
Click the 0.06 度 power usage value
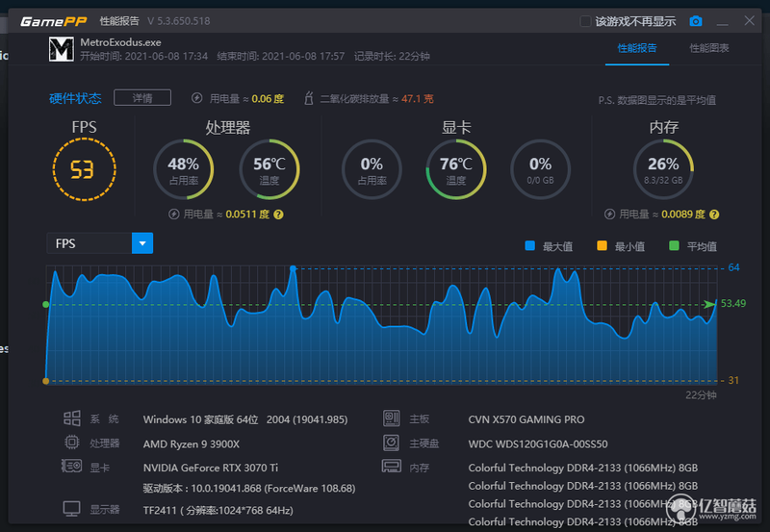(x=268, y=99)
